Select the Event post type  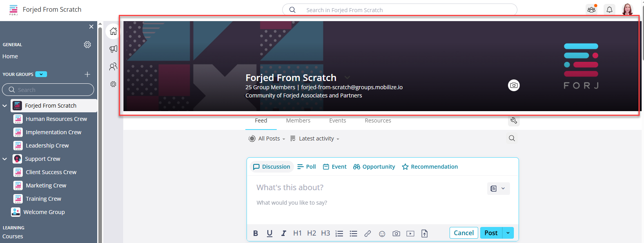tap(335, 167)
